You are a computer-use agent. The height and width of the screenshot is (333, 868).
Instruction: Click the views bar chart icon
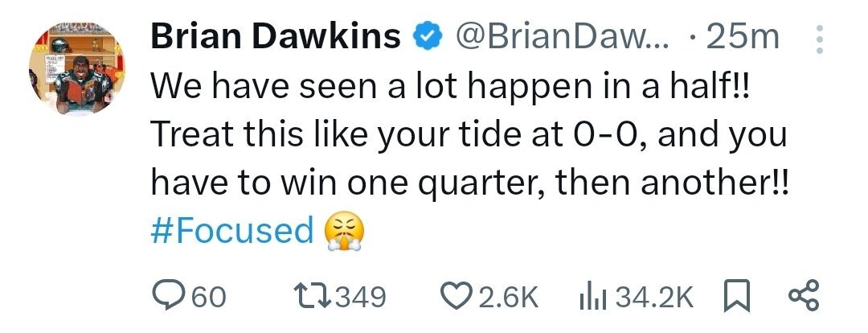[592, 297]
